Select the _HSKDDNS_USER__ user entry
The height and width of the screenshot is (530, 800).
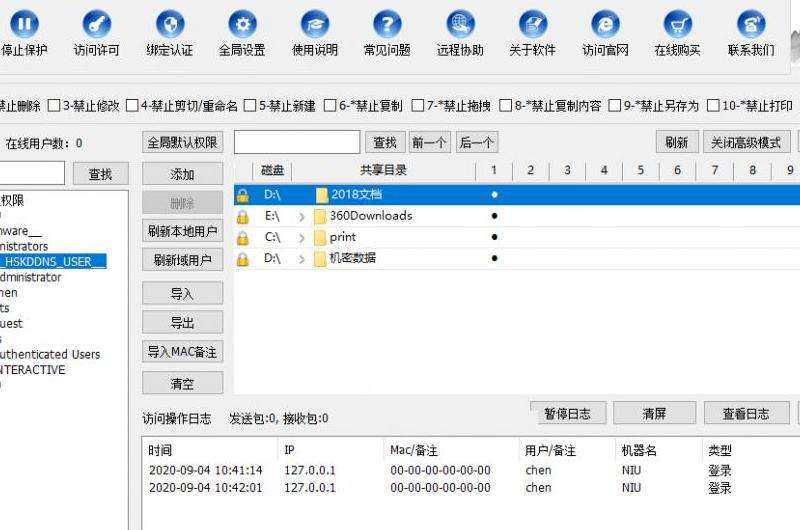tap(53, 262)
